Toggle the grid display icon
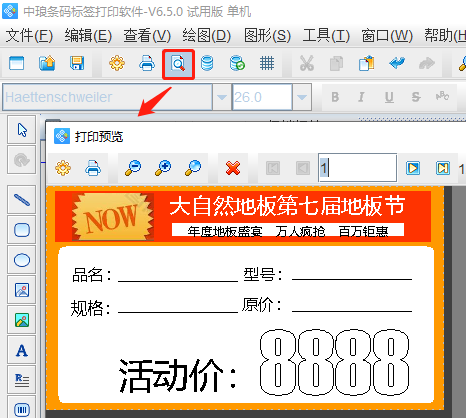The image size is (466, 418). tap(267, 63)
